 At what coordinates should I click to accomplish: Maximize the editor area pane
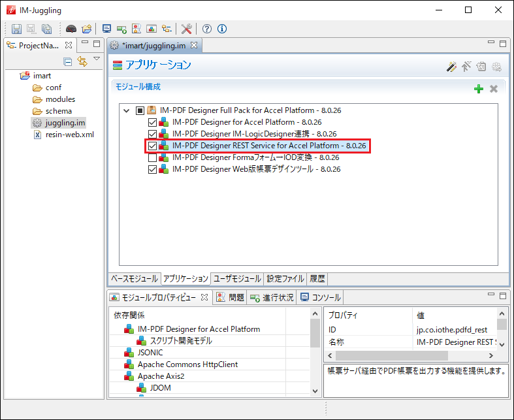[x=502, y=43]
